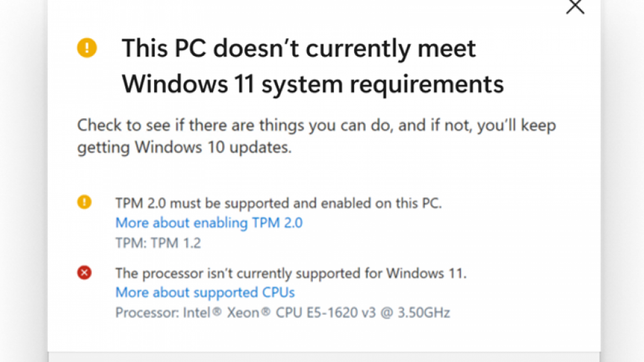
Task: Click the heading line "This PC doesn't currently meet"
Action: pos(299,48)
